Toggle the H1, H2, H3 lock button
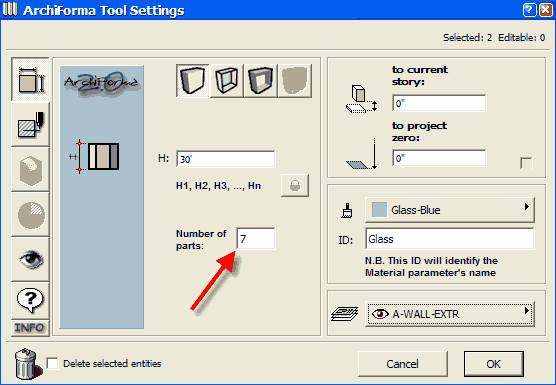 coord(295,185)
